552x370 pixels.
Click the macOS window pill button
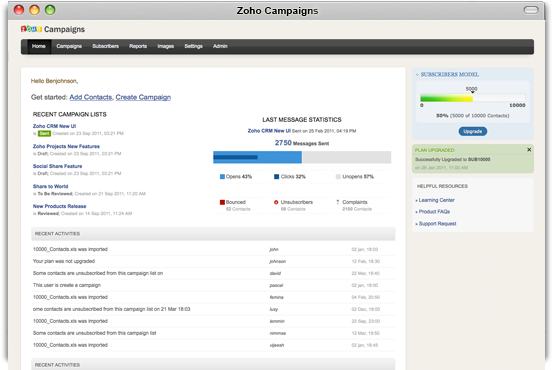531,10
